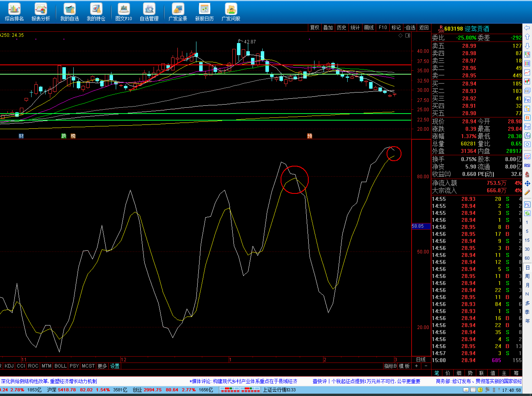
Task: Toggle 复权 price adjustment
Action: click(315, 28)
